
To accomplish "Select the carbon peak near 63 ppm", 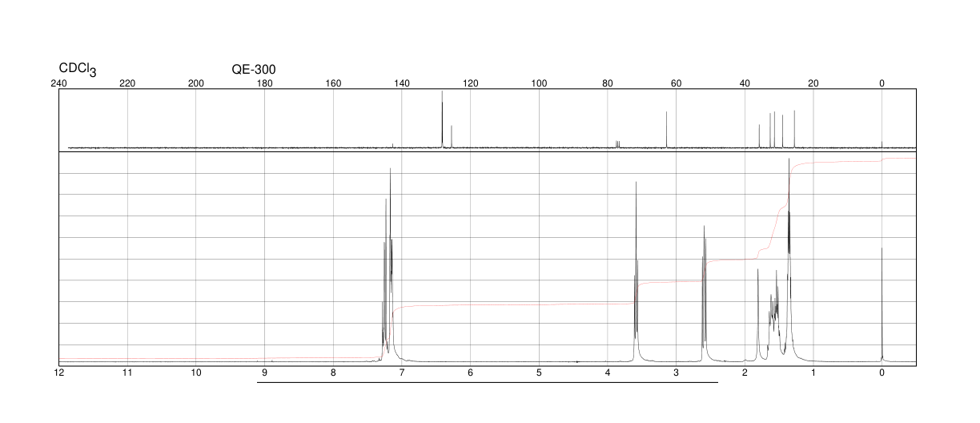I will [x=666, y=130].
